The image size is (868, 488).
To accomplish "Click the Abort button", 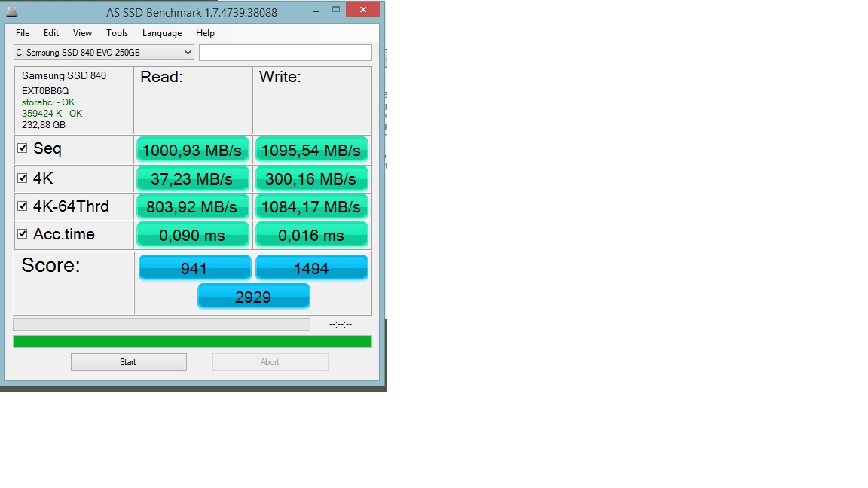I will click(270, 361).
